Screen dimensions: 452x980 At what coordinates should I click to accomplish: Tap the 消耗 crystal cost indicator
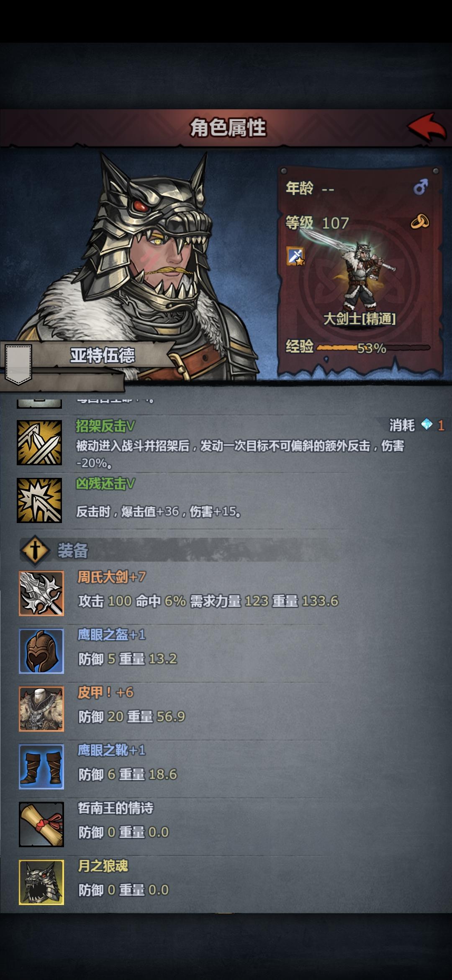point(416,426)
